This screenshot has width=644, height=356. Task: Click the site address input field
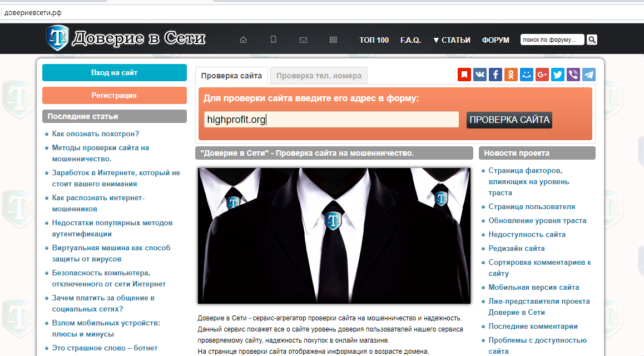tap(331, 120)
